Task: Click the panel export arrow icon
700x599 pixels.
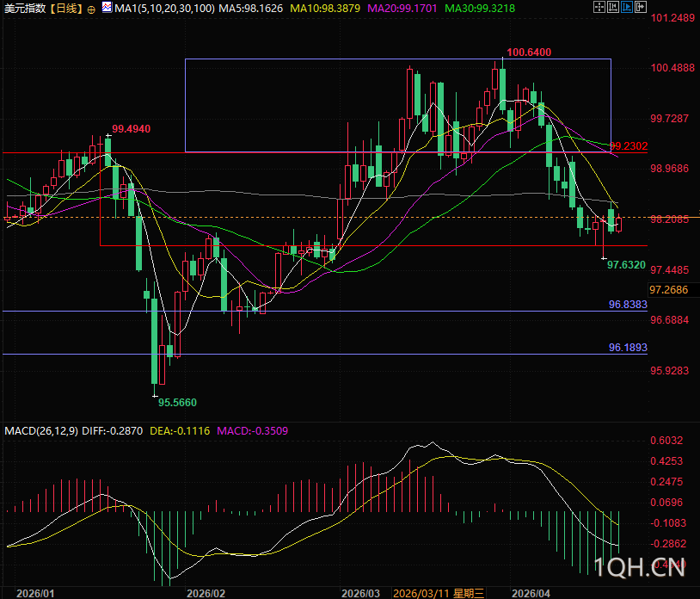Action: pyautogui.click(x=641, y=7)
